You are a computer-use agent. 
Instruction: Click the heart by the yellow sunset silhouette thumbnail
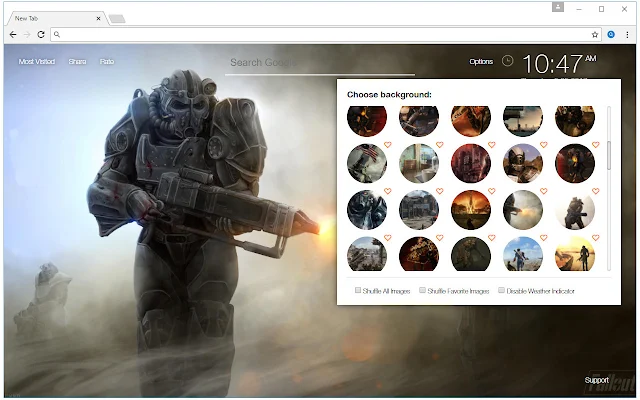pyautogui.click(x=596, y=238)
